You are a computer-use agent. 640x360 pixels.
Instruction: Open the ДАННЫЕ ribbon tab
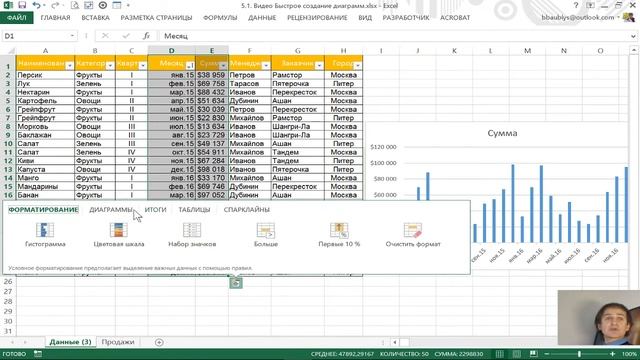262,18
